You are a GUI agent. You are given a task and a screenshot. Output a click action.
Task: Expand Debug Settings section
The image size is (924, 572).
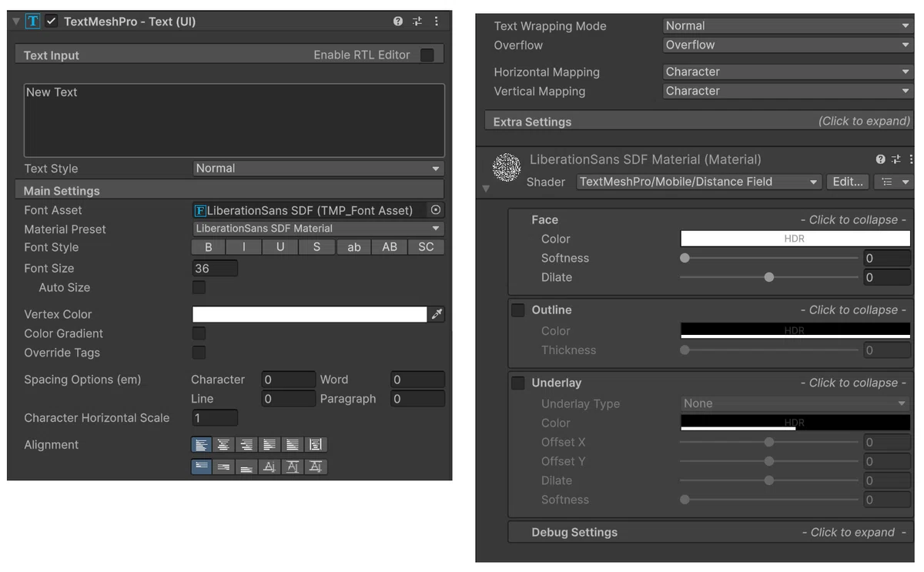point(711,532)
